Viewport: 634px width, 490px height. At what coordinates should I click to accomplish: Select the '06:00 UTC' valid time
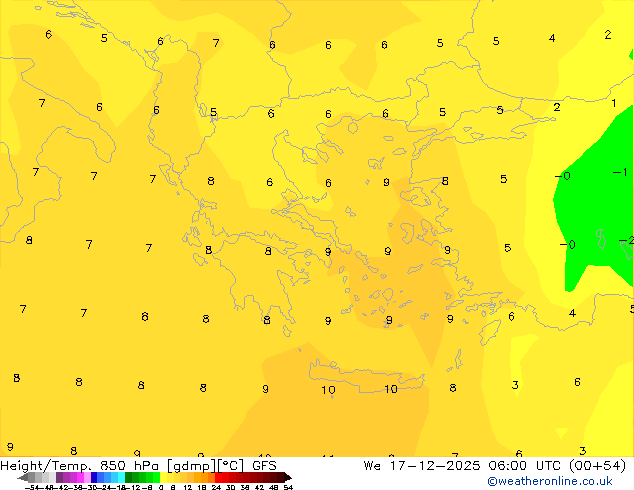coord(524,466)
